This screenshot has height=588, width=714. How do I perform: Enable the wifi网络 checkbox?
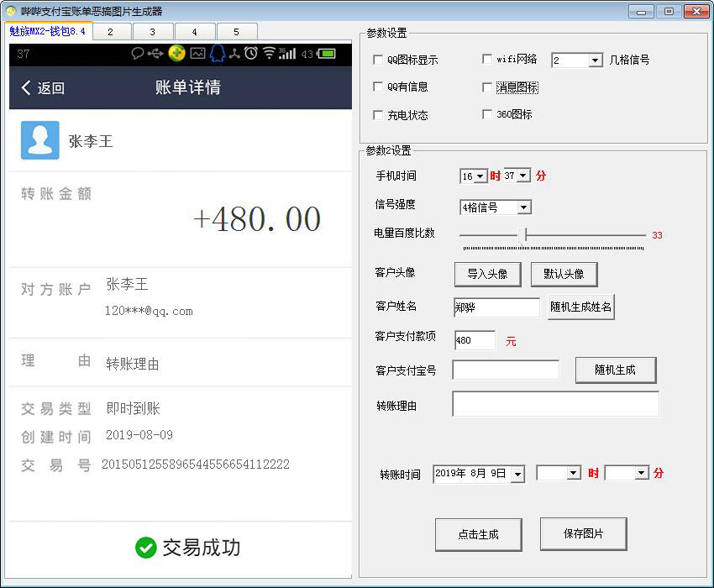pos(486,59)
